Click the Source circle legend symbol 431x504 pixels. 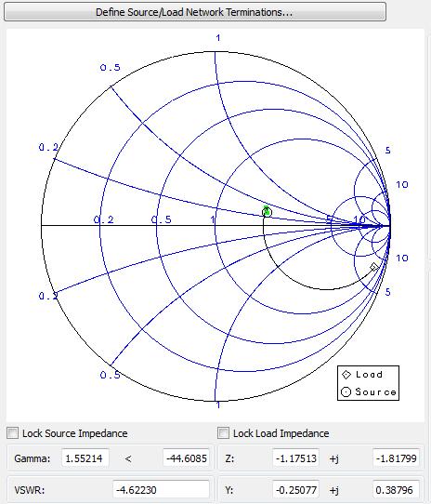tap(346, 391)
